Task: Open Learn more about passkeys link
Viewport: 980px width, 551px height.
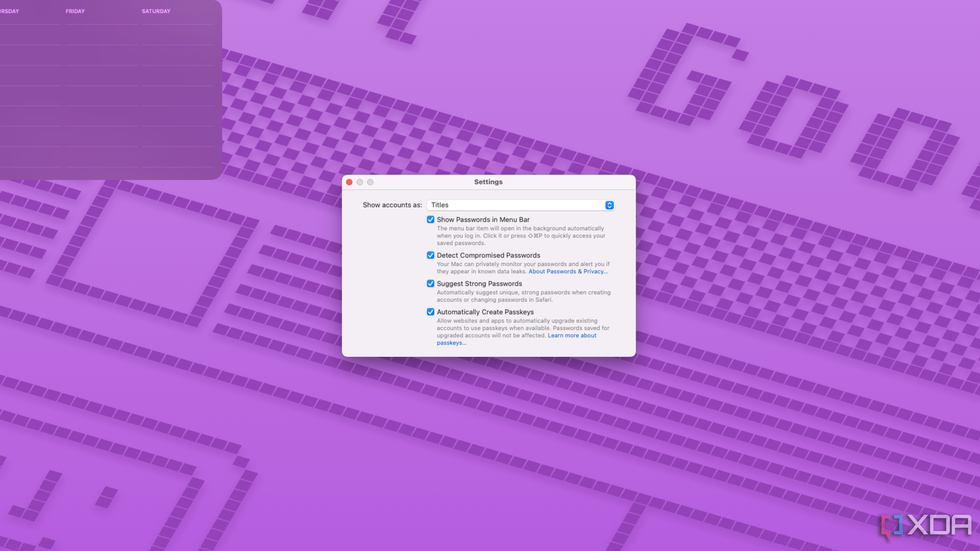Action: (x=572, y=335)
